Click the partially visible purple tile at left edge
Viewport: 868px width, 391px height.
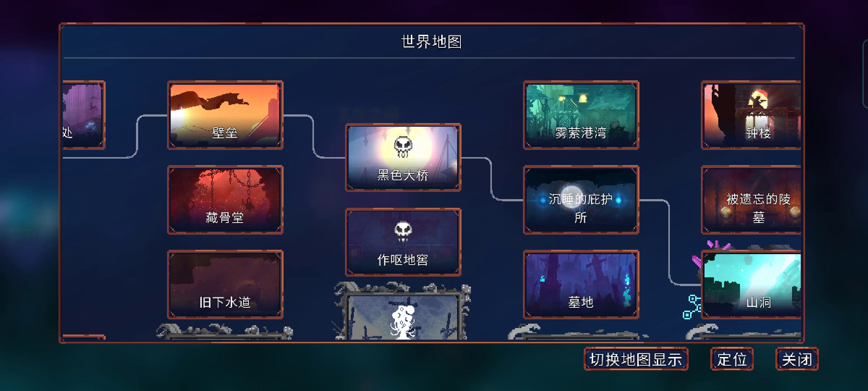pos(84,115)
